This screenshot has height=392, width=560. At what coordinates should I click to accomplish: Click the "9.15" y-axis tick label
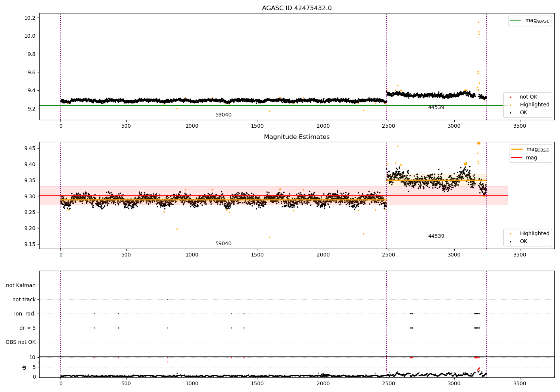pyautogui.click(x=30, y=245)
